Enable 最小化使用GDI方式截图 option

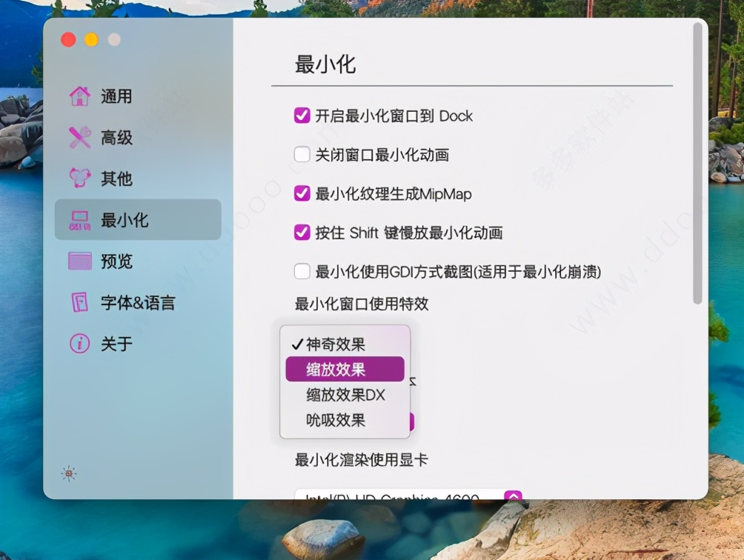[x=302, y=271]
